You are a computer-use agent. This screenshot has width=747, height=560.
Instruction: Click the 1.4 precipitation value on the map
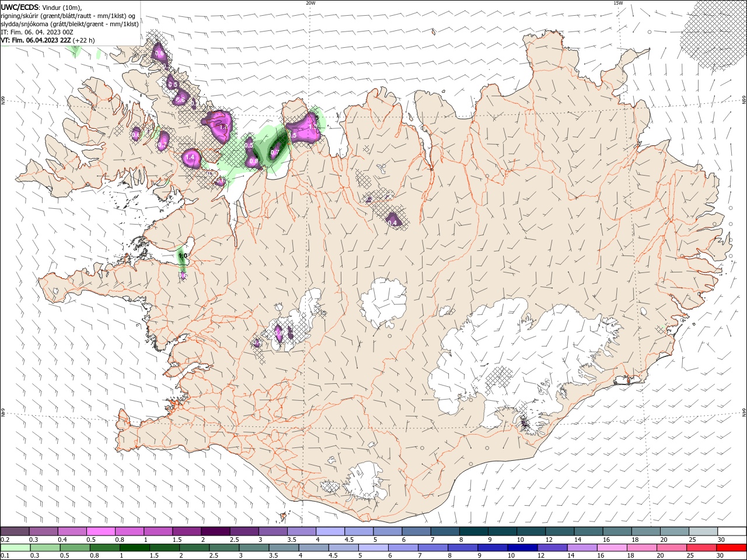(190, 157)
